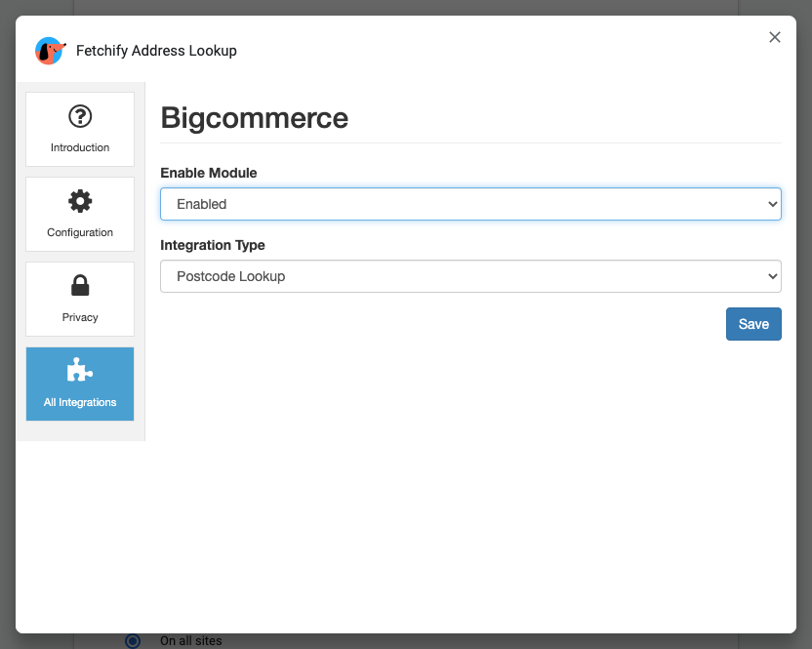Switch to the Privacy tab
Screen dimensions: 812x649
80,300
